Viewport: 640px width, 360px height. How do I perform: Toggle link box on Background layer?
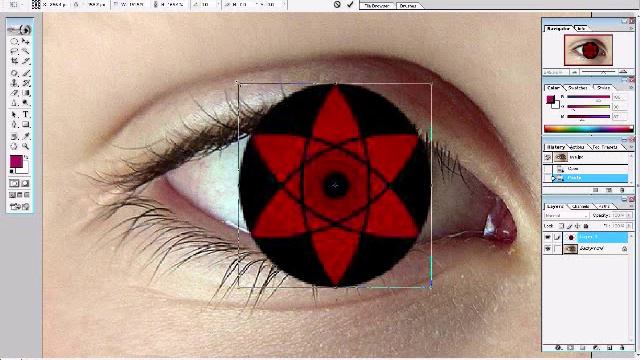click(557, 249)
